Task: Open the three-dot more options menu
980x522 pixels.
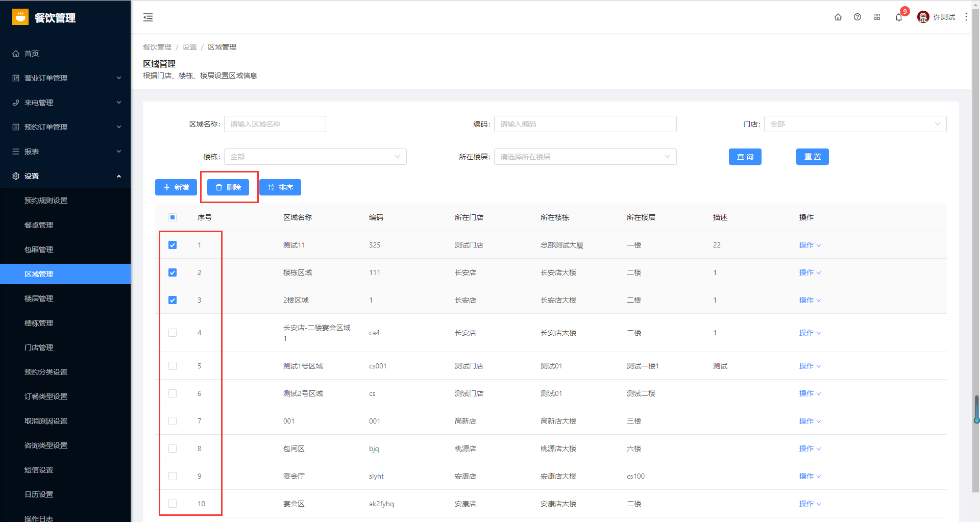Action: pyautogui.click(x=966, y=17)
